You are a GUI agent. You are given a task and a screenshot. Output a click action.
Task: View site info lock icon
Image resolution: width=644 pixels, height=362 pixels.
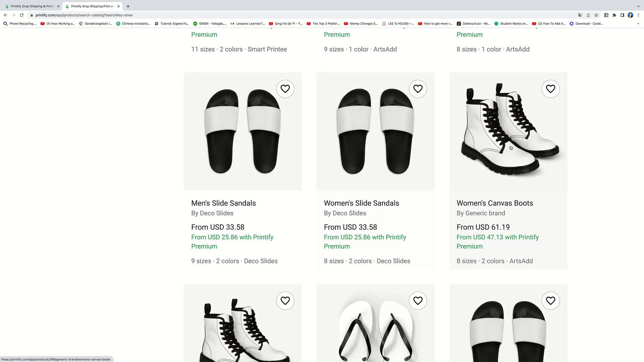point(32,15)
